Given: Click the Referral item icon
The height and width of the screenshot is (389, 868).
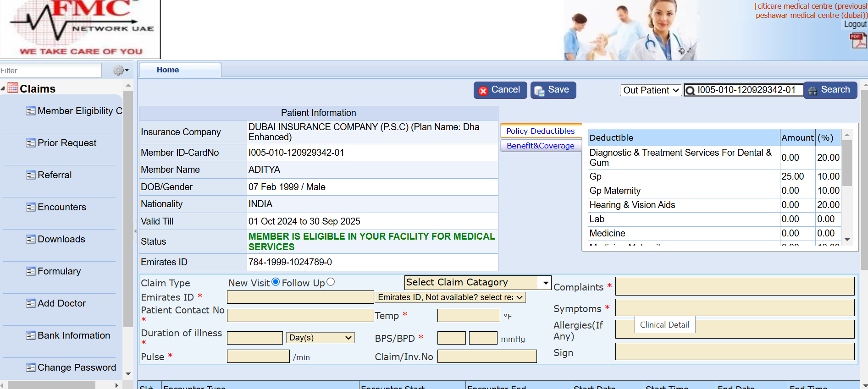Looking at the screenshot, I should [x=31, y=175].
